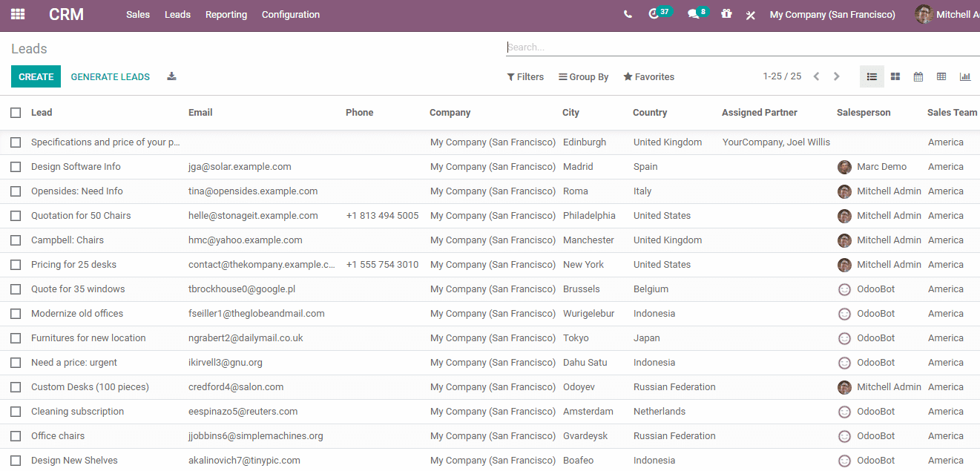
Task: Click Mitchell Admin avatar in Custom Desks row
Action: tap(844, 387)
